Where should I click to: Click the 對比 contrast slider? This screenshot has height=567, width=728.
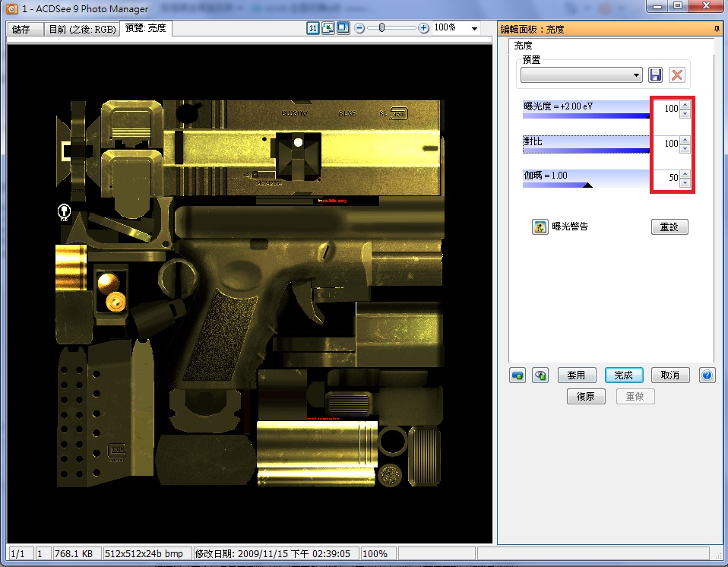[x=586, y=144]
